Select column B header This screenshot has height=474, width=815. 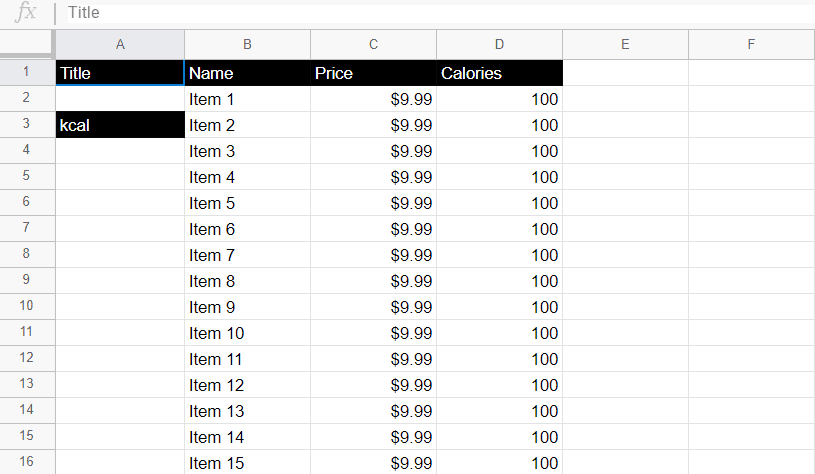[x=247, y=45]
